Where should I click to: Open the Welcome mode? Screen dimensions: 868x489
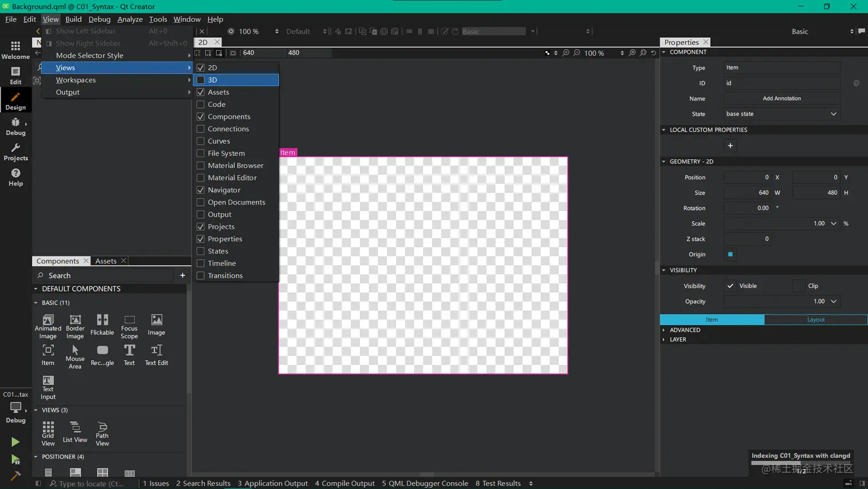[15, 50]
